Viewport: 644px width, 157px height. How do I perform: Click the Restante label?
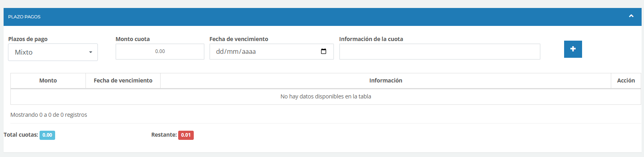pos(164,135)
